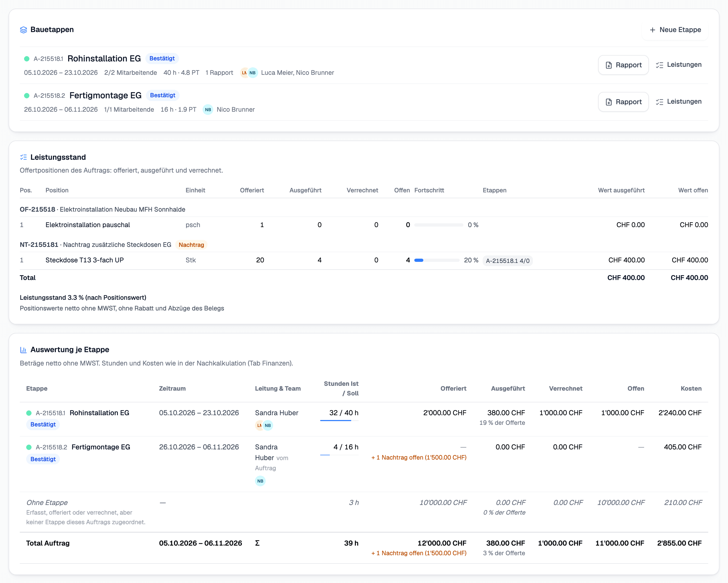Click OF-215518 offer group heading
This screenshot has width=728, height=583.
click(x=102, y=209)
